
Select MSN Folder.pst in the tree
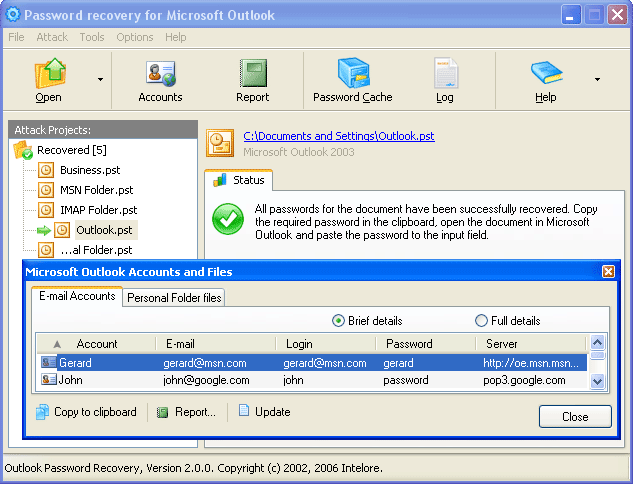click(x=97, y=190)
